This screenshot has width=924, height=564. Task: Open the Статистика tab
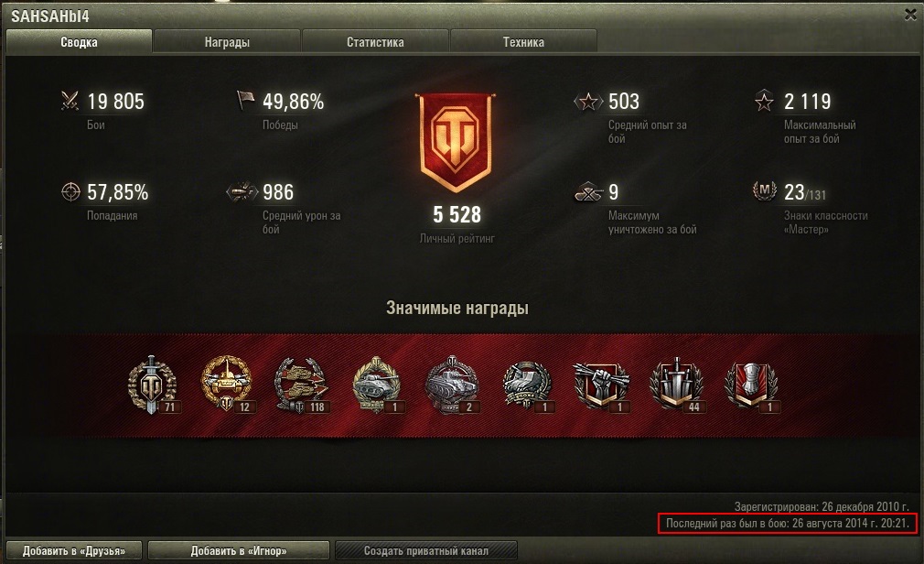375,42
